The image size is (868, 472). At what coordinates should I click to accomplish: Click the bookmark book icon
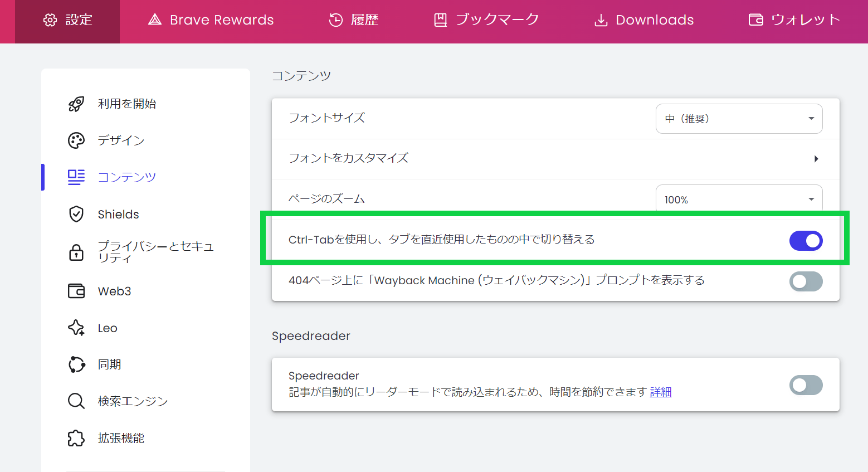coord(441,20)
